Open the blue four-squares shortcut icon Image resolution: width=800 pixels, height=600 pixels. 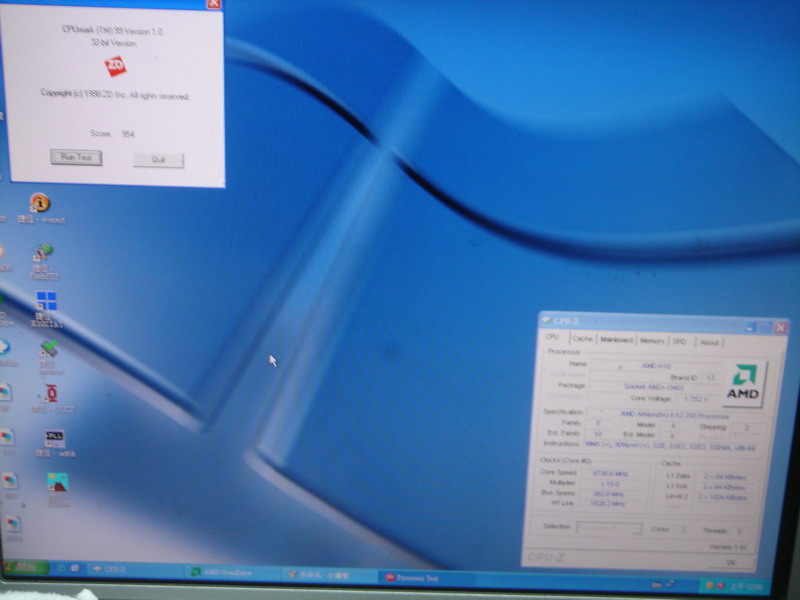tap(46, 301)
